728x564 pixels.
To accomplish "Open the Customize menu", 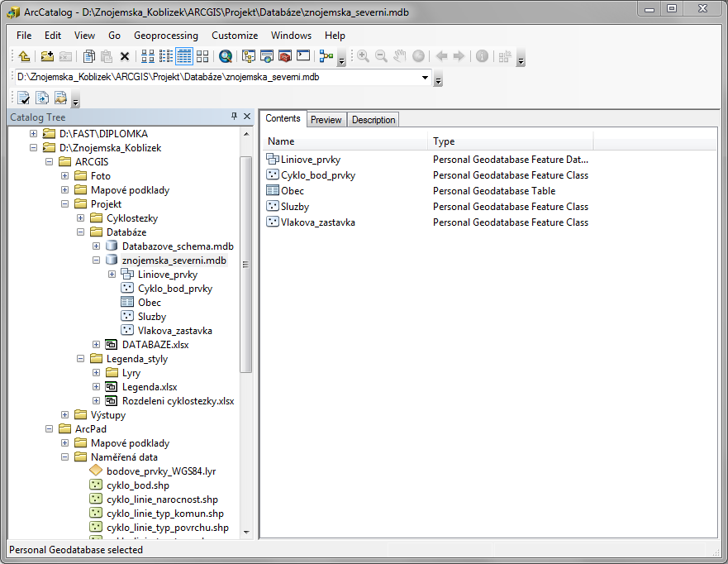I will [235, 36].
